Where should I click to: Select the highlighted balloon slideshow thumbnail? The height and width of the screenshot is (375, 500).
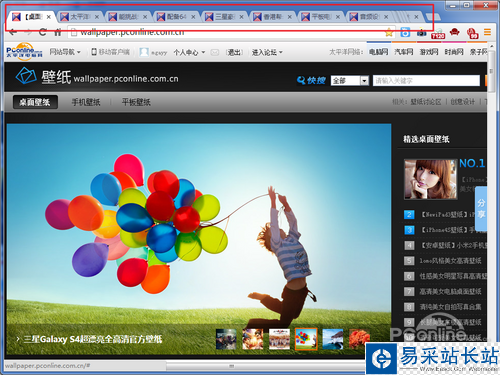coord(306,339)
